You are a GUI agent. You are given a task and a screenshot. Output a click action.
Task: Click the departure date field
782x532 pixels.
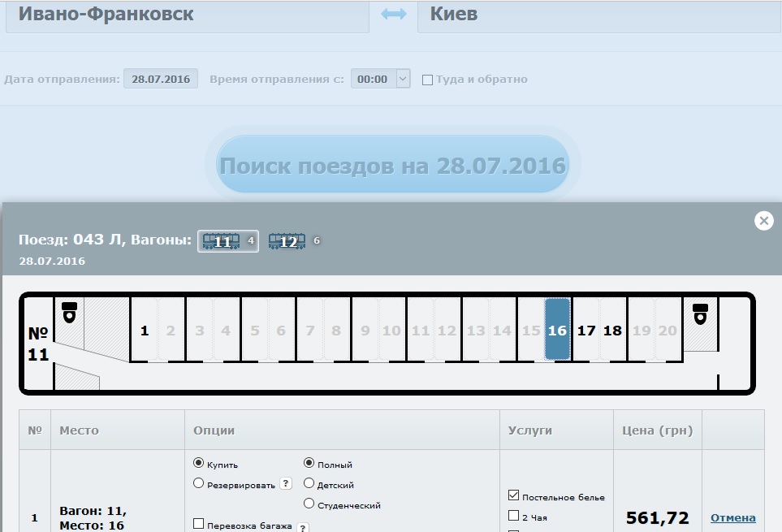161,79
